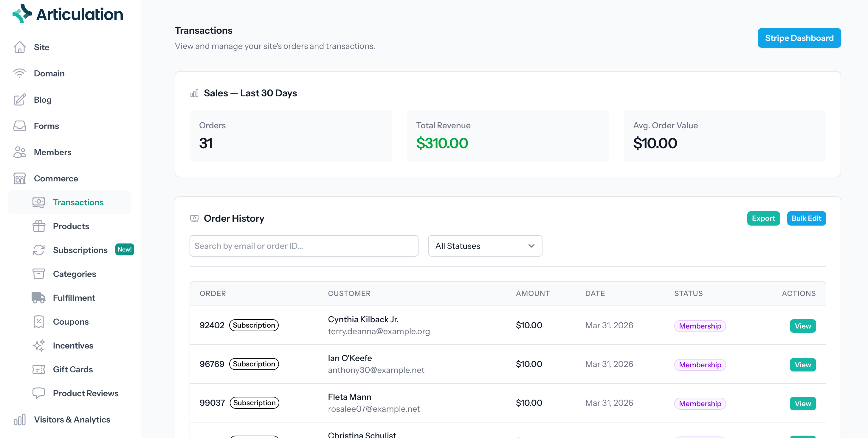Open Domain settings via the wifi icon

(20, 73)
